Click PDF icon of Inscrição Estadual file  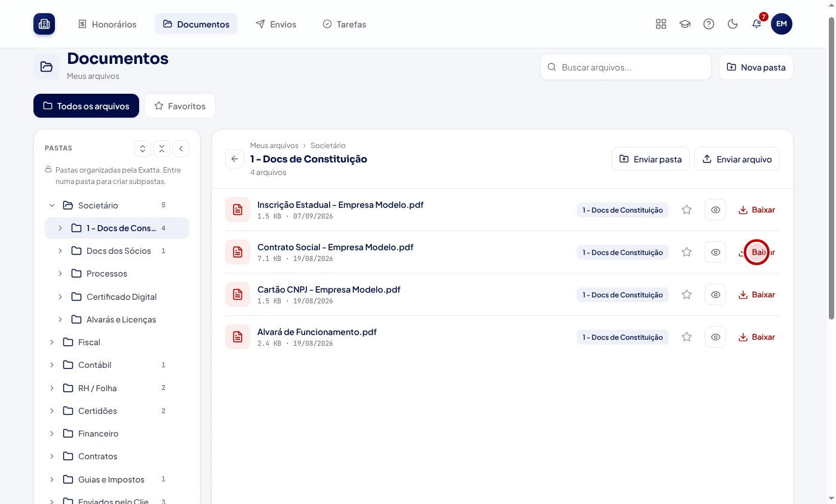click(238, 210)
